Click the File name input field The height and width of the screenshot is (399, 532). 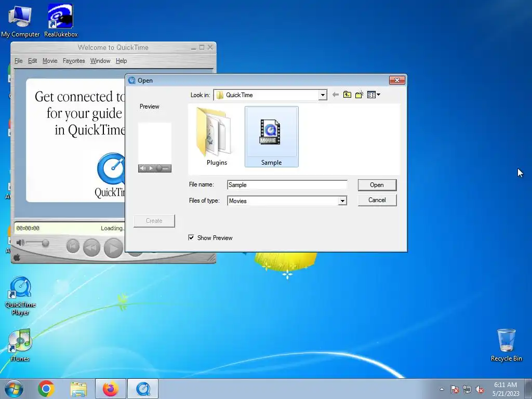(287, 185)
